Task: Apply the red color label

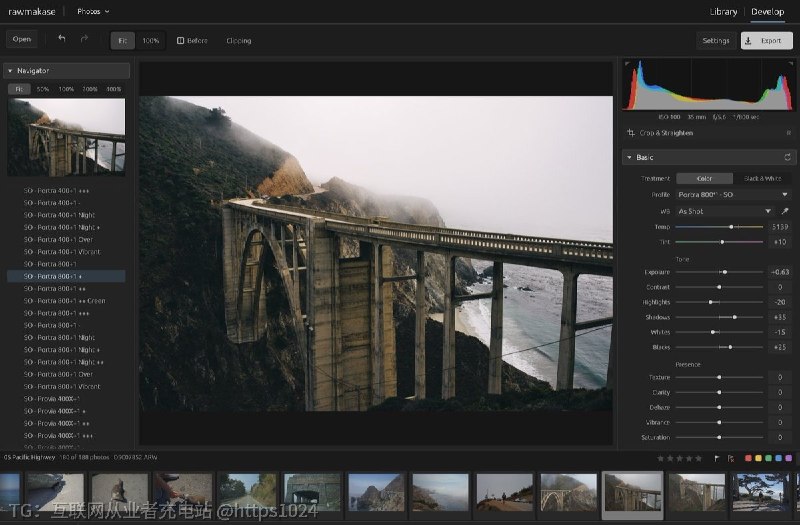Action: [748, 458]
